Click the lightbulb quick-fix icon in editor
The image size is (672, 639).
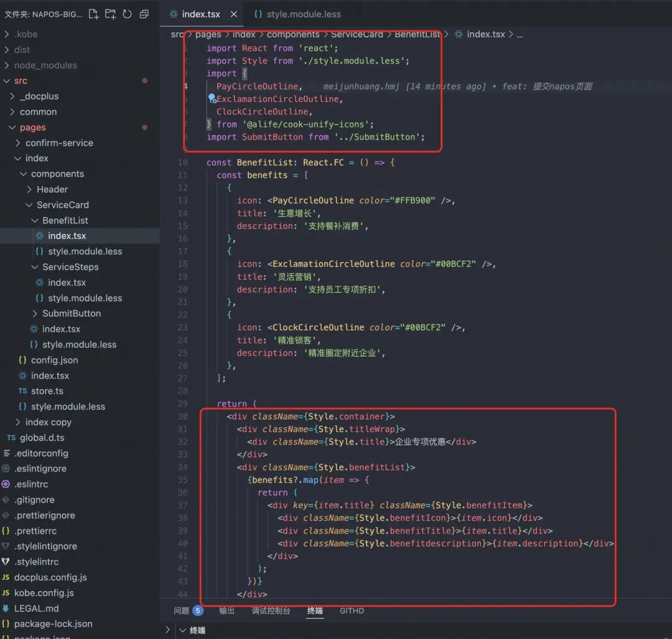212,98
